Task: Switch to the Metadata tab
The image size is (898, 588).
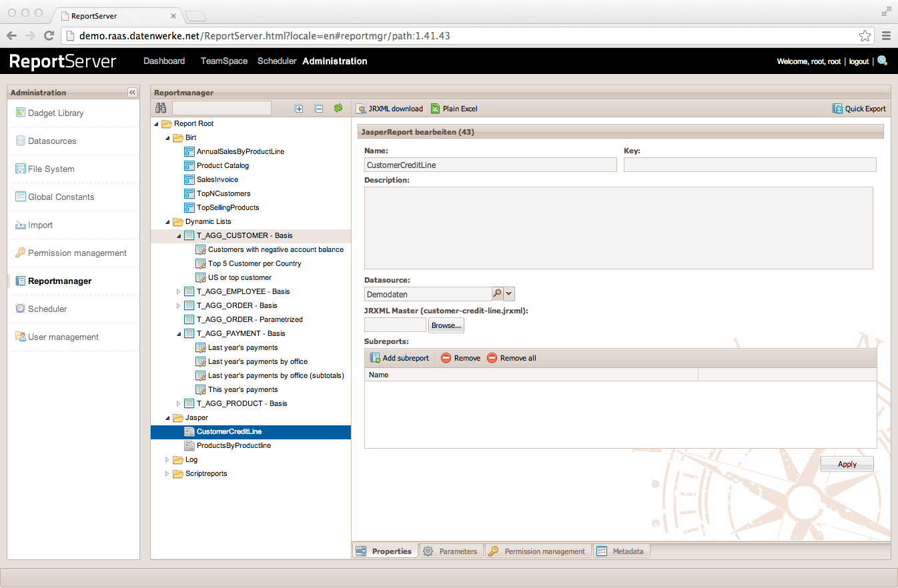Action: coord(620,551)
